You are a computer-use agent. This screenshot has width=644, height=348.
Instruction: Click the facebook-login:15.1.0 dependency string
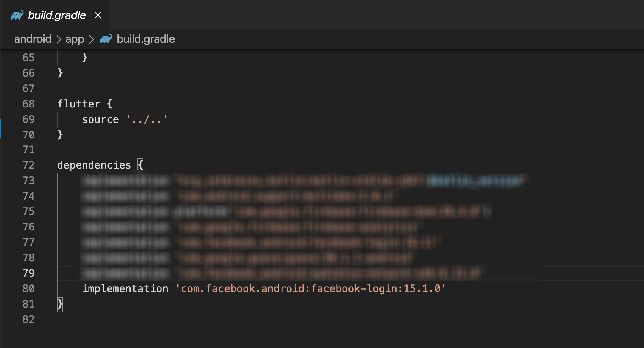point(310,288)
